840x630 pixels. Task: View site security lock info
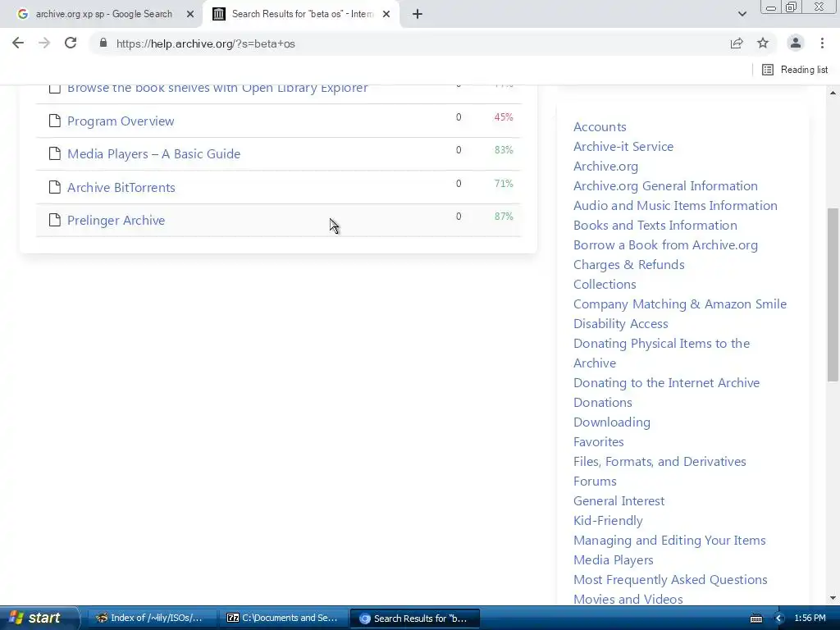pyautogui.click(x=103, y=43)
